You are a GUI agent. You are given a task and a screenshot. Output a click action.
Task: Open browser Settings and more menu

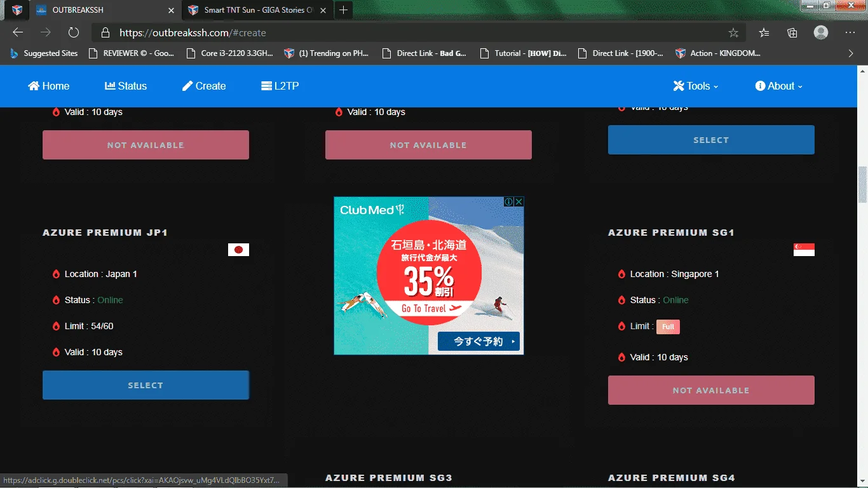[x=850, y=32]
